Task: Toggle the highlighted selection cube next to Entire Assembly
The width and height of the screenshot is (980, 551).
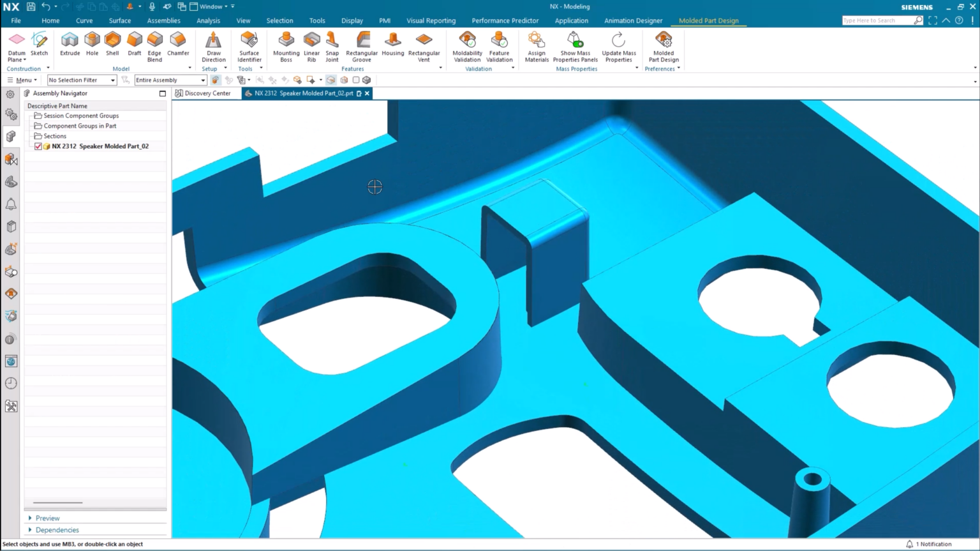Action: [x=215, y=80]
